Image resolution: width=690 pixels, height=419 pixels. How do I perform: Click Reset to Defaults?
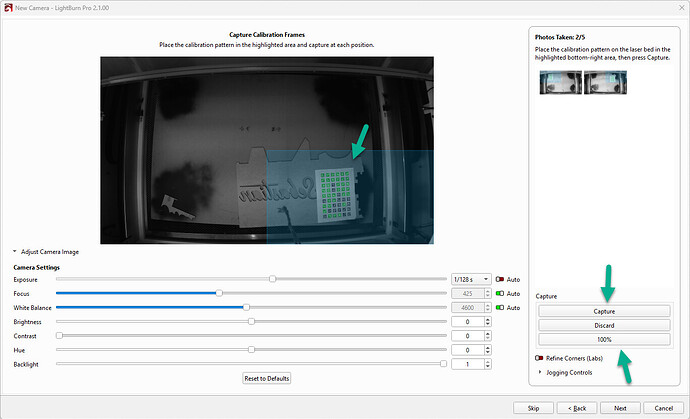(267, 379)
